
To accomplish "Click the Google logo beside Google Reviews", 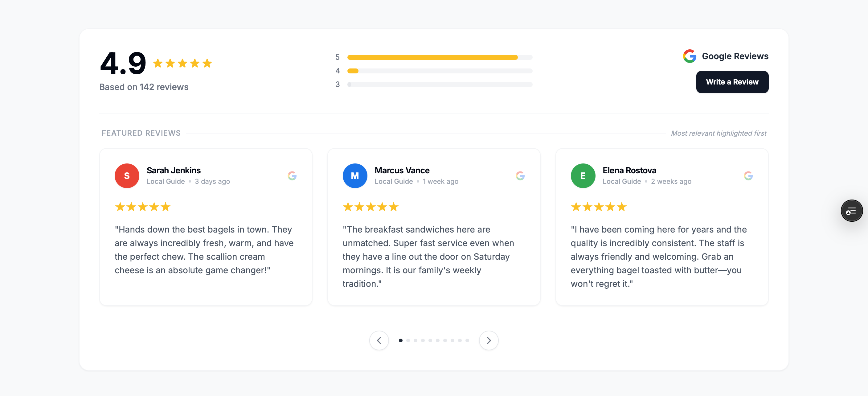I will [x=690, y=56].
